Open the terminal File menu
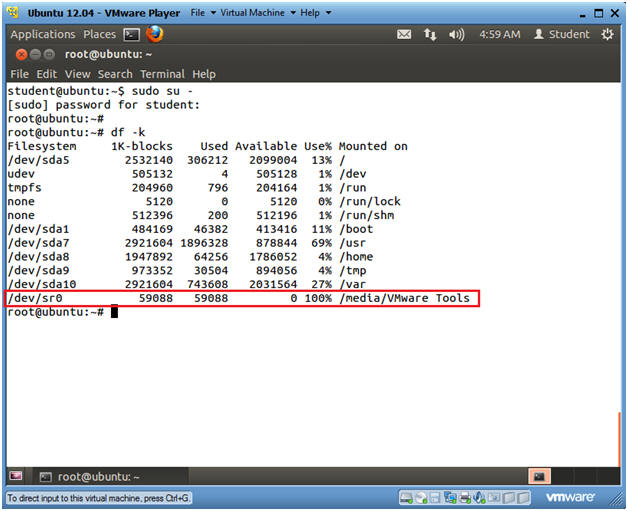628x511 pixels. (x=20, y=74)
